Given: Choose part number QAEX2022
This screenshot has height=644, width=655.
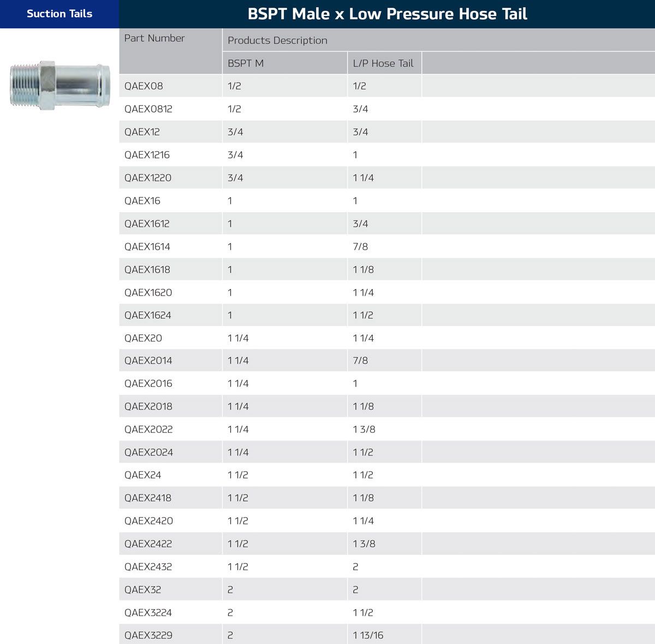Looking at the screenshot, I should pos(148,429).
